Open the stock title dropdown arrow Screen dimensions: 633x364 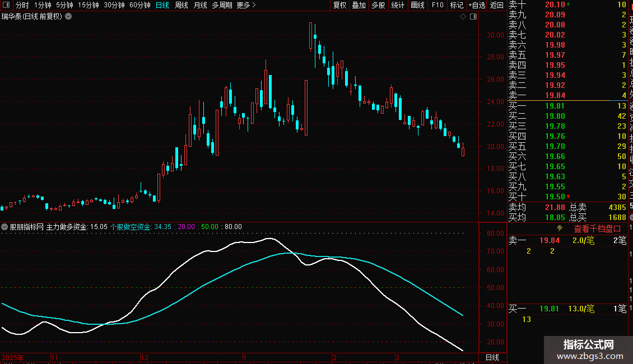[x=69, y=17]
